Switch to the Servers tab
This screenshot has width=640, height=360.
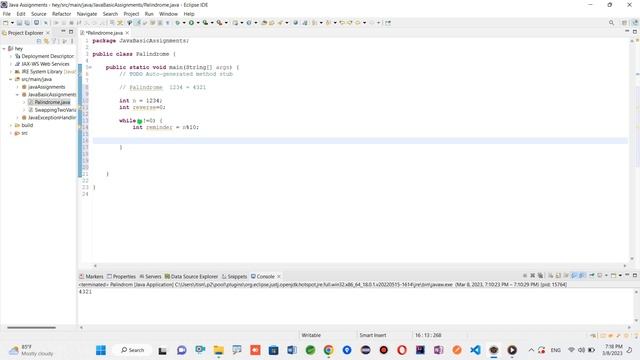150,276
